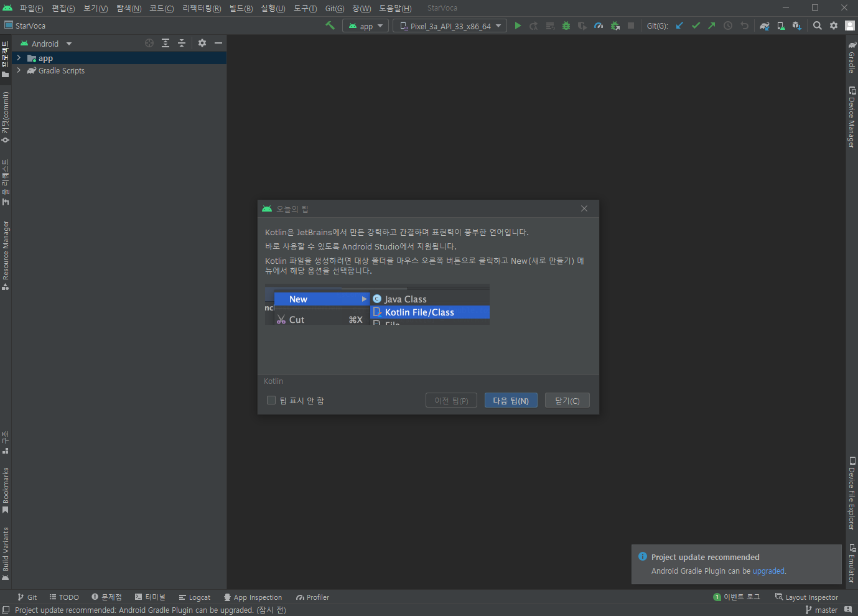Open the Pixel_3a_API_33 device dropdown
858x616 pixels.
coord(450,26)
